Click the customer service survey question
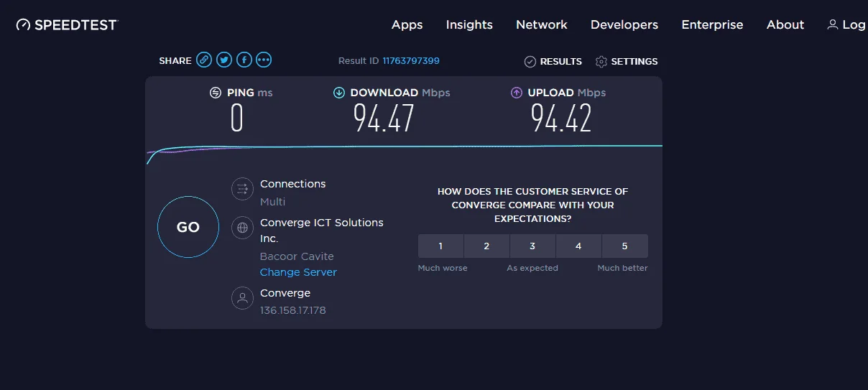Viewport: 868px width, 390px height. pyautogui.click(x=532, y=205)
